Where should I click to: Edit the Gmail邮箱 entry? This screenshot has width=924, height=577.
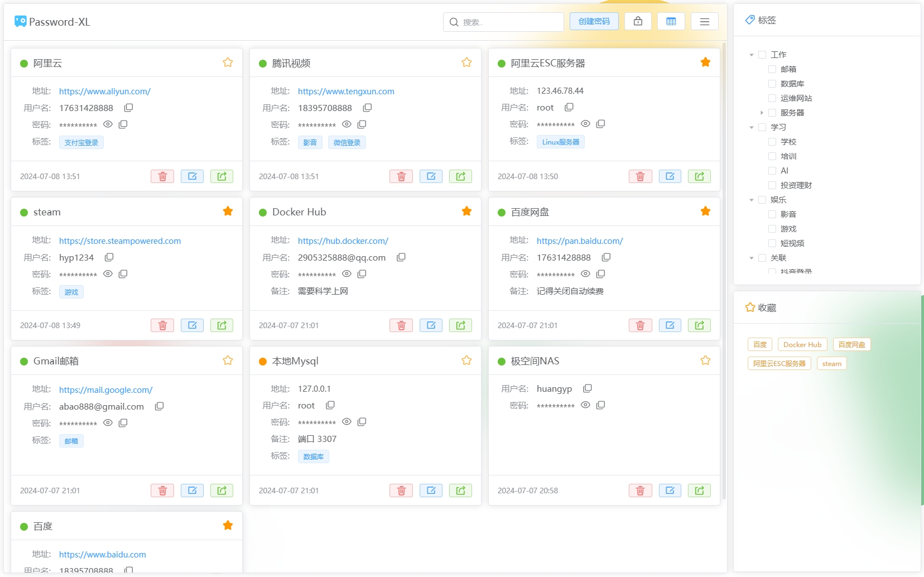192,491
